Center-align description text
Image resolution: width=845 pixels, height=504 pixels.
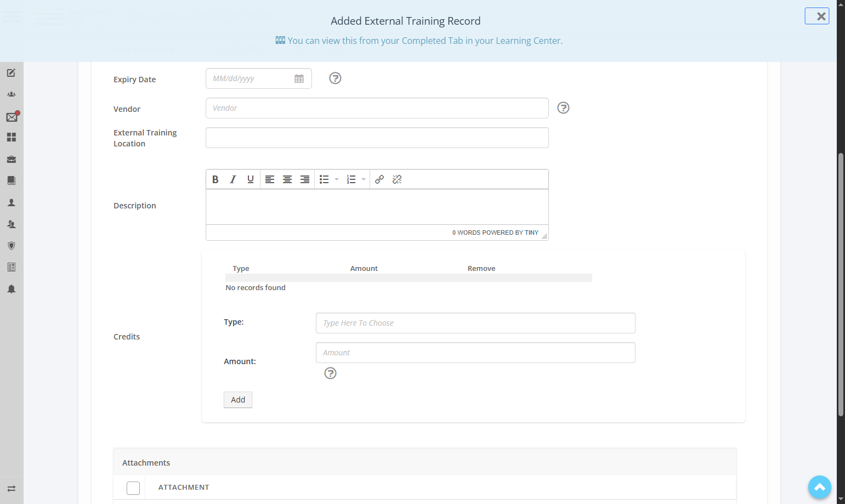coord(287,179)
